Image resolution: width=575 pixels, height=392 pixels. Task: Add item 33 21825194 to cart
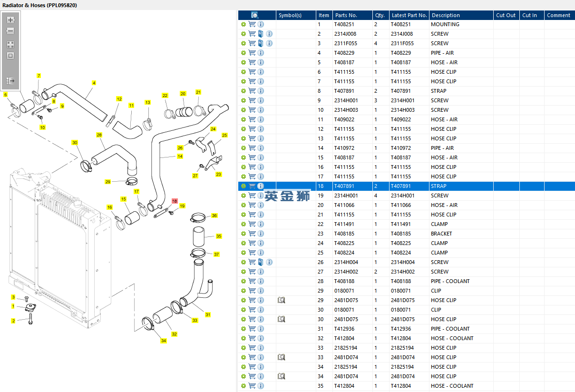[x=252, y=348]
